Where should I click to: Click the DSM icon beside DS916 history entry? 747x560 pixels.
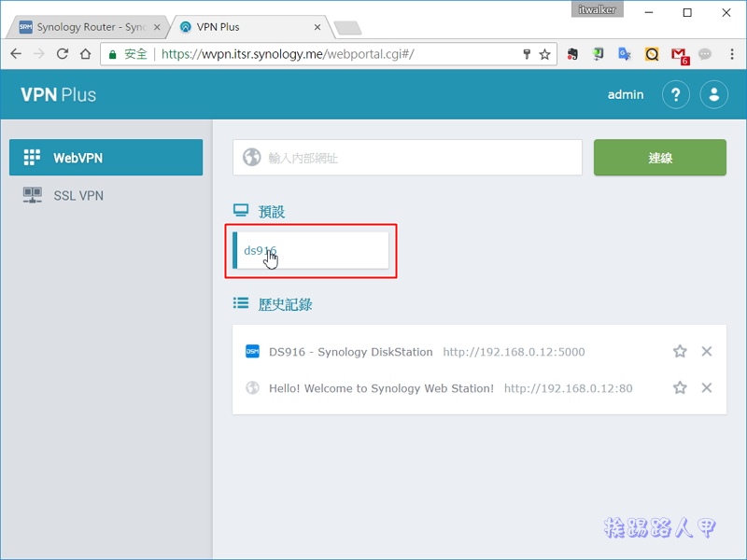(x=252, y=352)
